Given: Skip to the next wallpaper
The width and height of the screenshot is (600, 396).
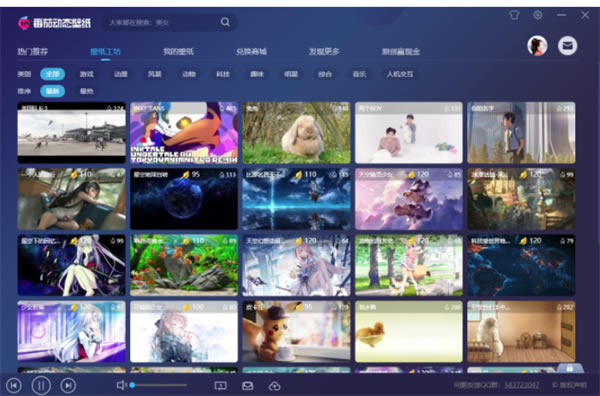Looking at the screenshot, I should (68, 385).
